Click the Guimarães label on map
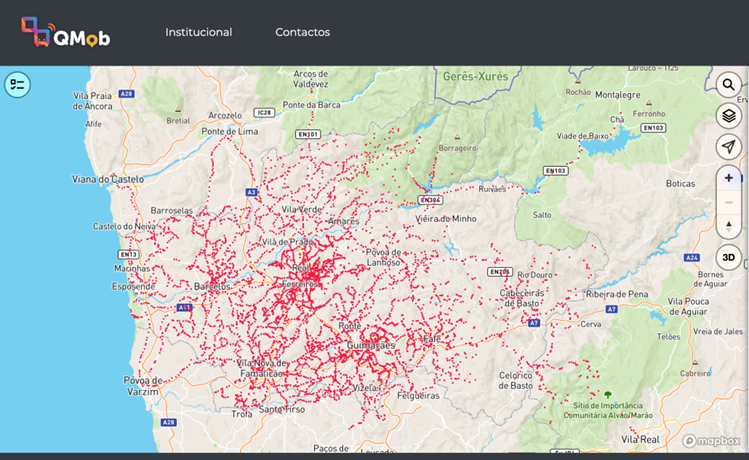 click(x=371, y=345)
